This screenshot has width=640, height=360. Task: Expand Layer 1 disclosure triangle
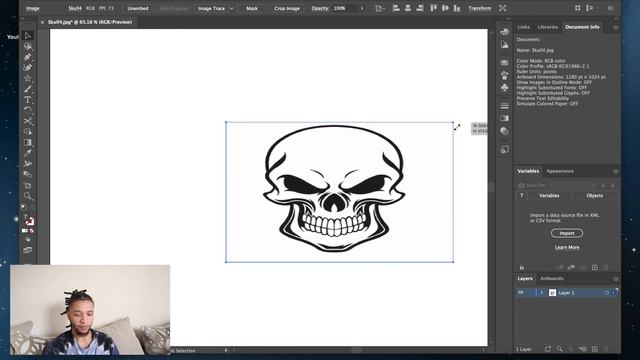click(x=542, y=293)
